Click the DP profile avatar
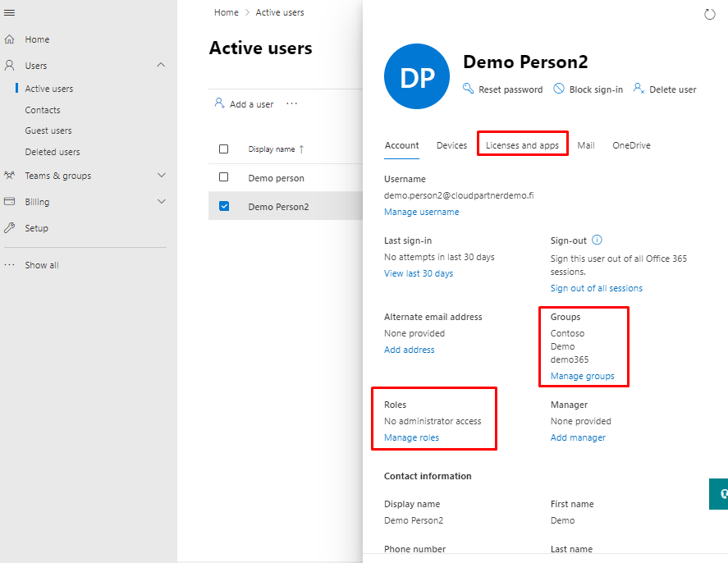728x563 pixels. pos(417,77)
